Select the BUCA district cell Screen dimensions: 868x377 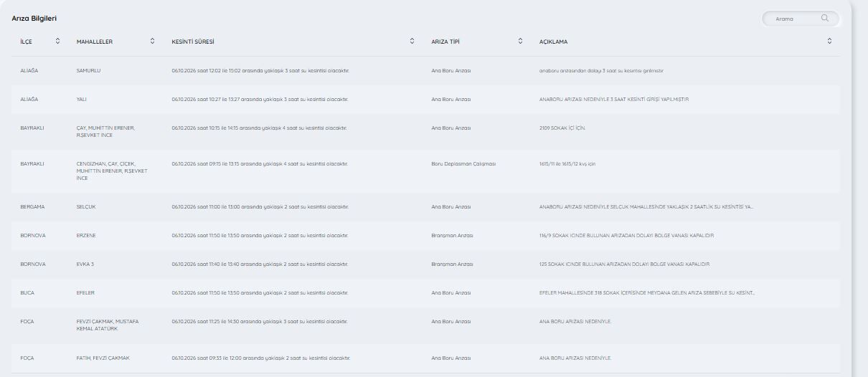pos(27,293)
